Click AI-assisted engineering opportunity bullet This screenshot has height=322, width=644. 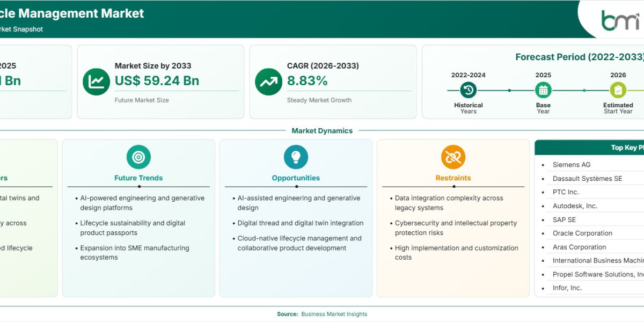299,203
